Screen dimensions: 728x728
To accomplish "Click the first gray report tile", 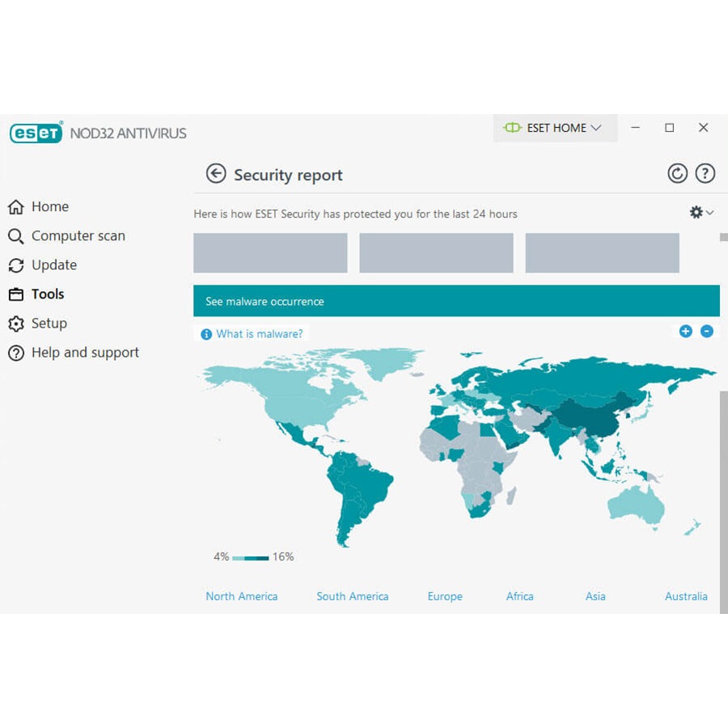I will pyautogui.click(x=270, y=253).
